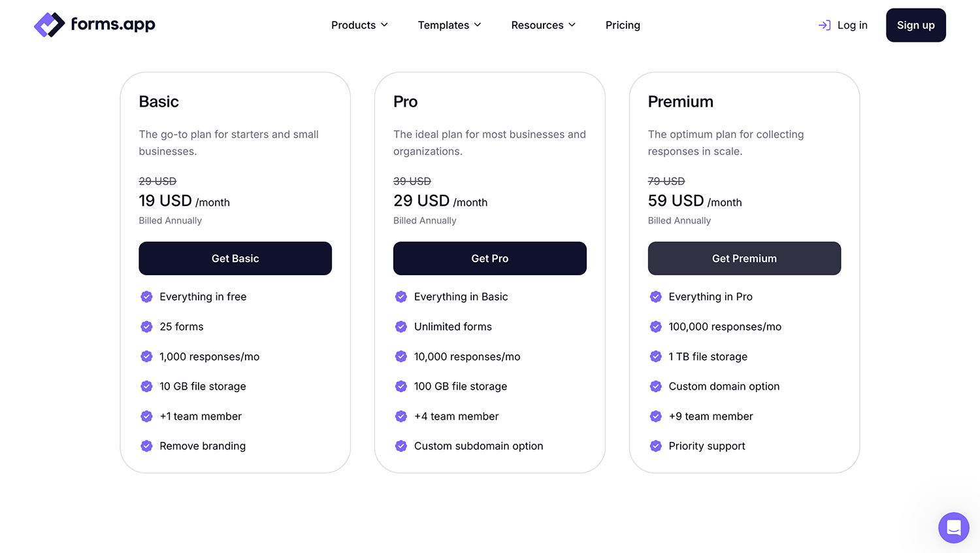Expand the Templates dropdown
980x553 pixels.
449,25
